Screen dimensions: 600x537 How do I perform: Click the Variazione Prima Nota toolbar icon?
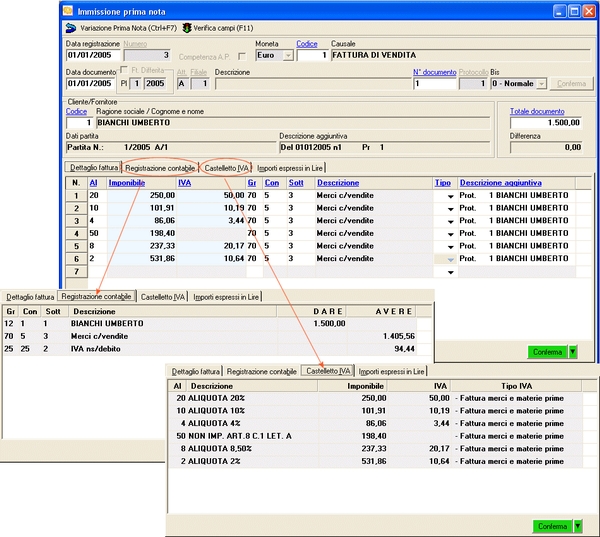pyautogui.click(x=70, y=28)
